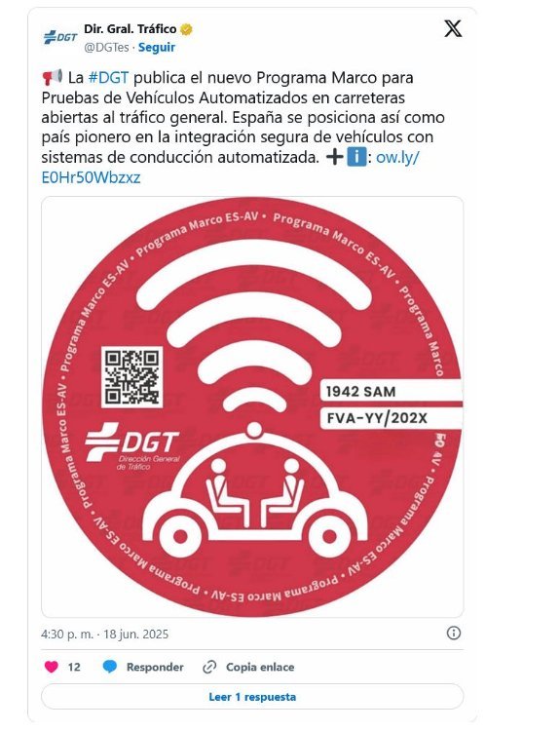This screenshot has height=731, width=560.
Task: Click Responder to reply
Action: pos(155,667)
